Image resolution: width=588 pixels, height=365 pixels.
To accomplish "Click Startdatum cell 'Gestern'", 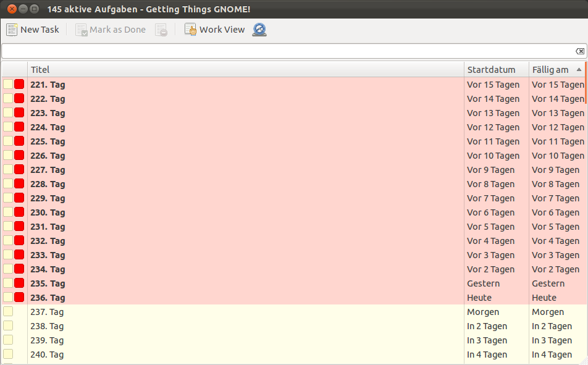I will [484, 283].
